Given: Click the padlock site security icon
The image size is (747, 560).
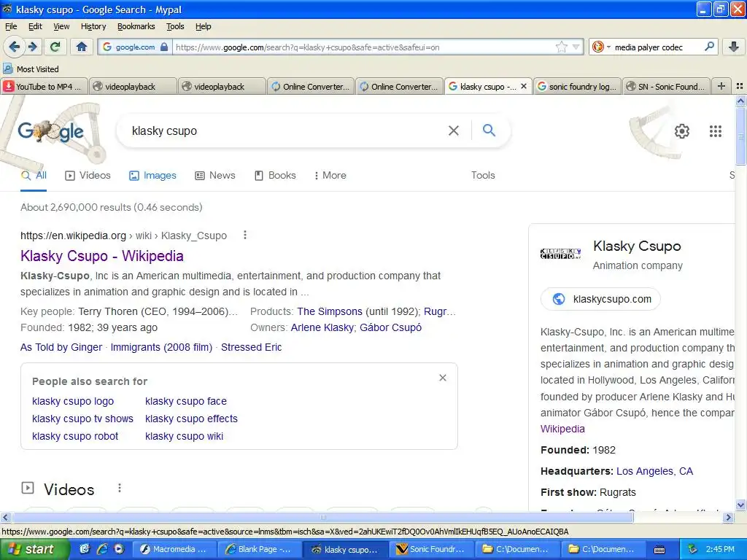Looking at the screenshot, I should tap(164, 47).
